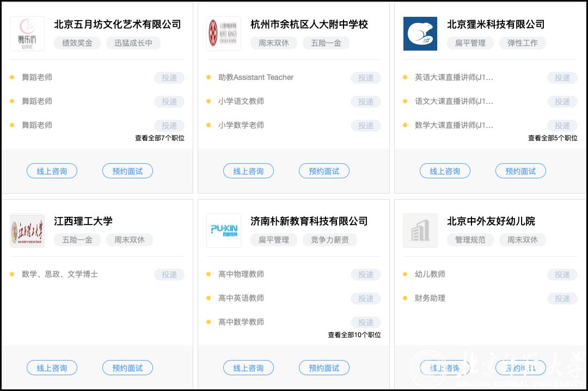Open the 幼儿教师 job listing
The image size is (588, 391).
pyautogui.click(x=430, y=274)
